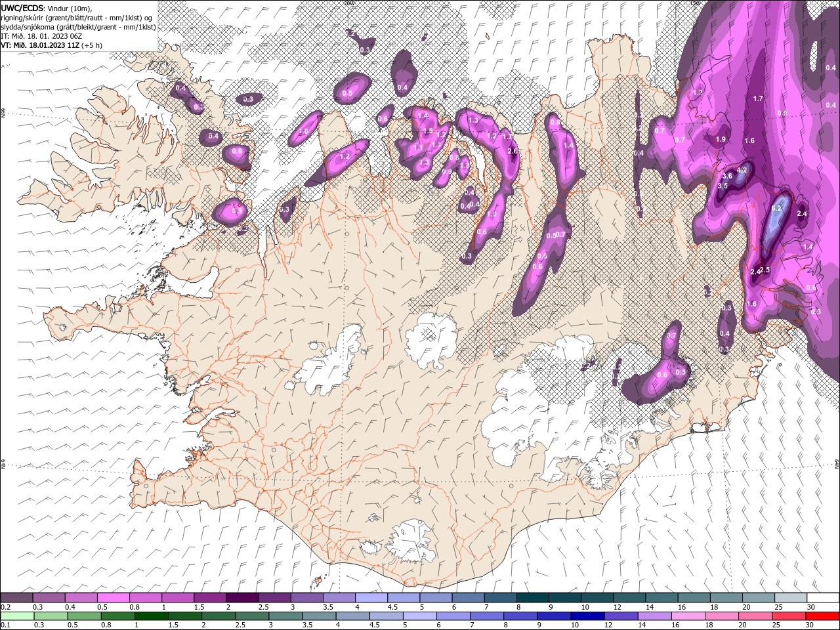The width and height of the screenshot is (840, 630).
Task: Click the header line 'UWC/ECDS: Vindur (10m),'
Action: [47, 8]
